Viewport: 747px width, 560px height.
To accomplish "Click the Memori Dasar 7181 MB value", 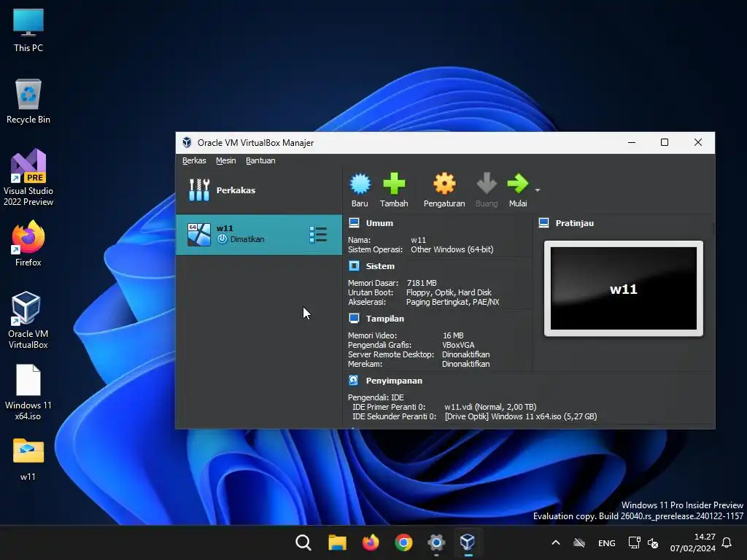I will [421, 283].
